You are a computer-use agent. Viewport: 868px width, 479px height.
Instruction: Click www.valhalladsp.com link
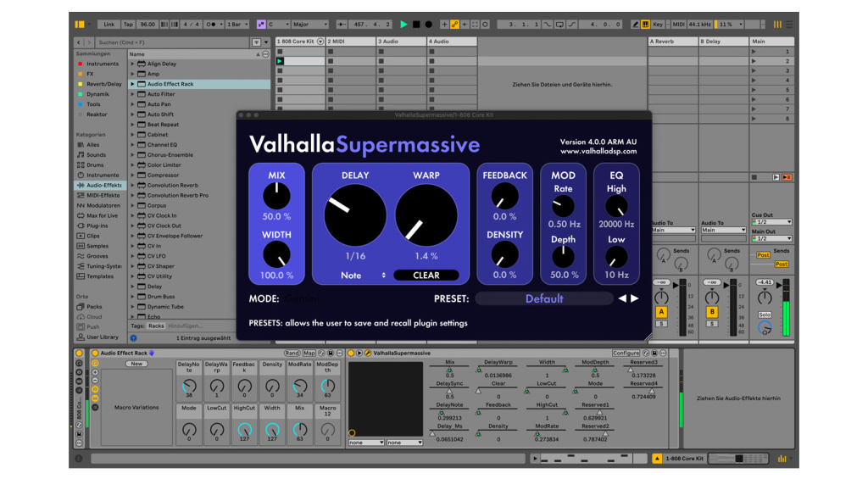click(x=598, y=151)
